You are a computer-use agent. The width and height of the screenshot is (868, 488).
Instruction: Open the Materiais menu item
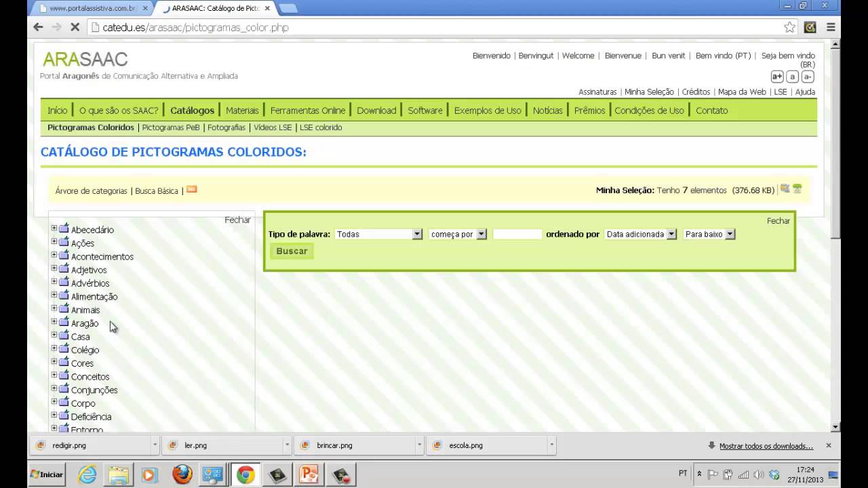(x=242, y=110)
